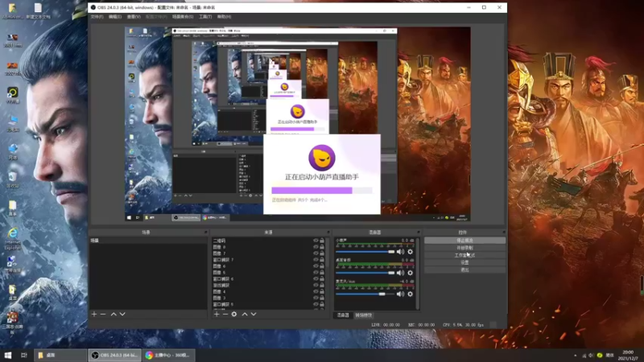Click the 退出 button
Image resolution: width=644 pixels, height=362 pixels.
(x=464, y=269)
